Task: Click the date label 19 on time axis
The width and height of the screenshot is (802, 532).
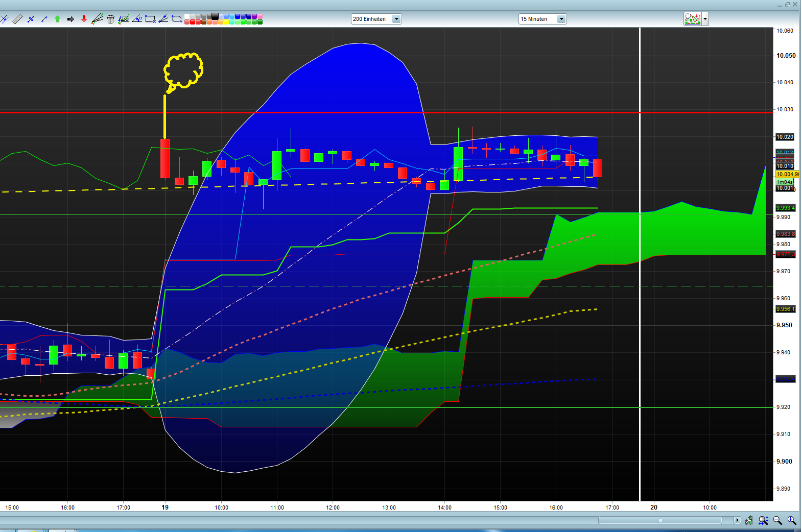Action: pyautogui.click(x=165, y=507)
